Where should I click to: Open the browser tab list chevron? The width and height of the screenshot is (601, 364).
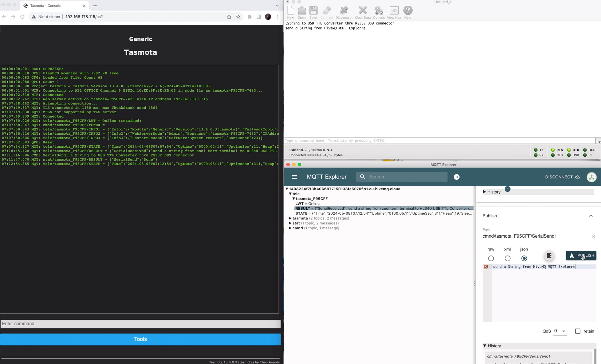coord(277,6)
